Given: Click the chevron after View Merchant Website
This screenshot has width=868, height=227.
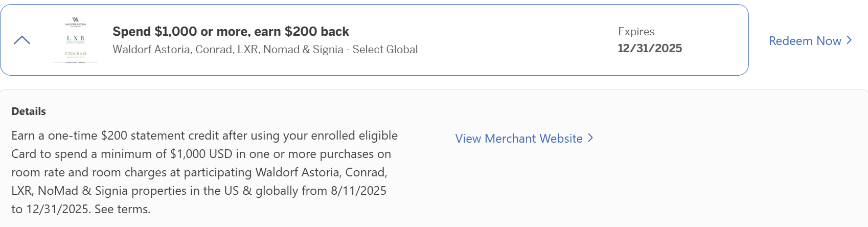Looking at the screenshot, I should [x=590, y=138].
